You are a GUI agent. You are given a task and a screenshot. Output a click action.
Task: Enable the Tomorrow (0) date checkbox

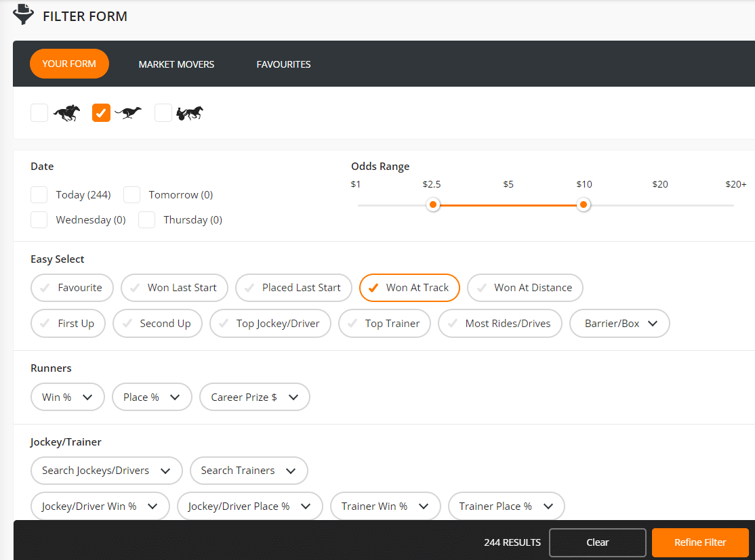point(132,195)
